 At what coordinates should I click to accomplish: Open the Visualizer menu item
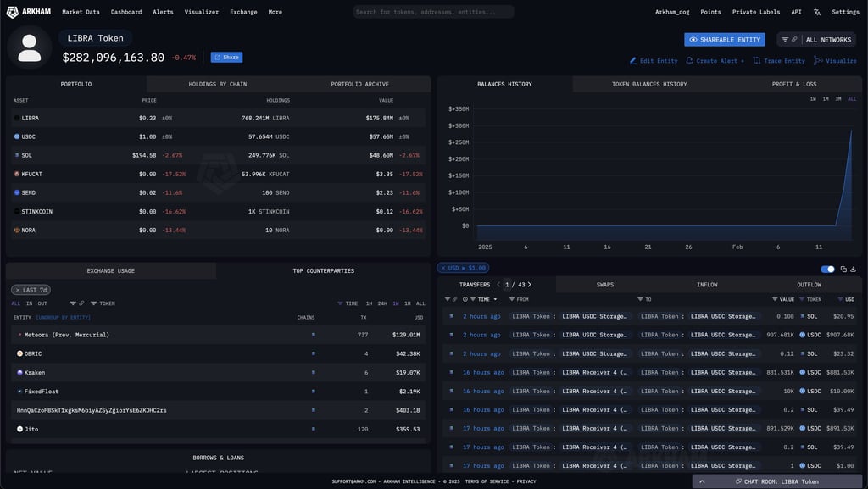202,12
